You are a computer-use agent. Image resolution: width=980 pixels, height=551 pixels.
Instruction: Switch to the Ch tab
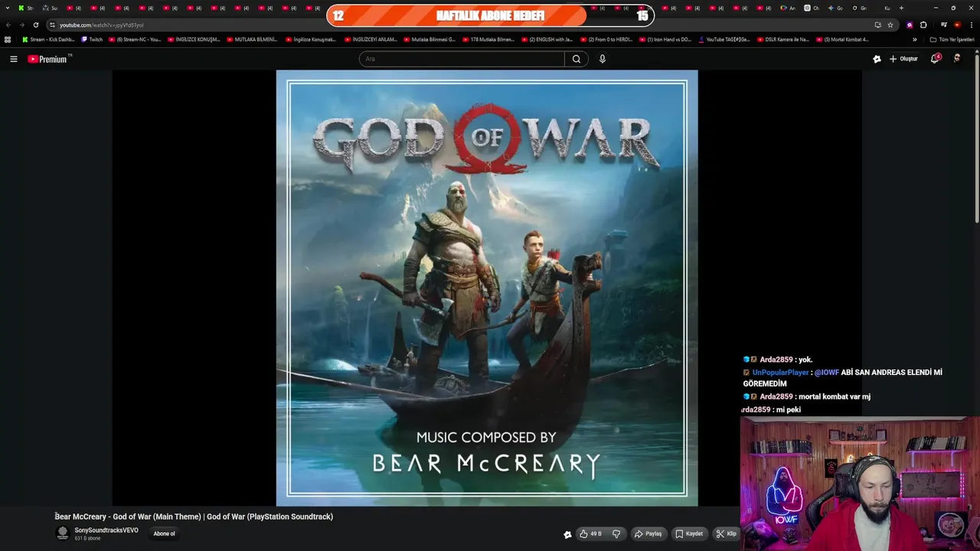click(x=812, y=8)
